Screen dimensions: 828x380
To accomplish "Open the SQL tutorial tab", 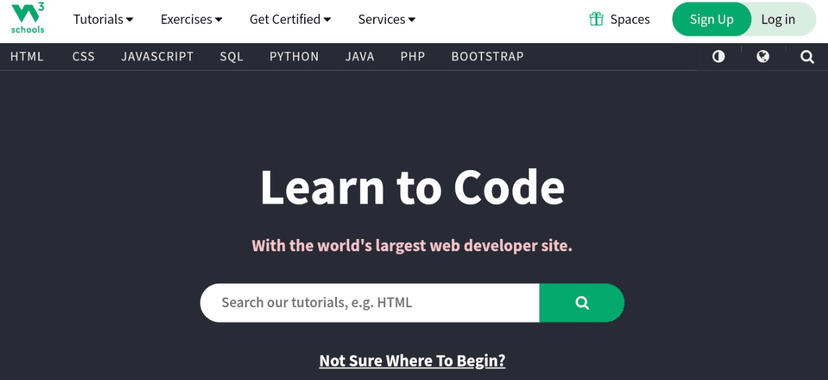I will coord(231,56).
